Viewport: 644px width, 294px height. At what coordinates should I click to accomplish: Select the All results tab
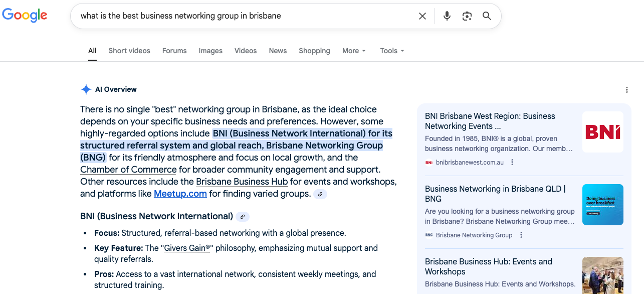click(x=92, y=51)
